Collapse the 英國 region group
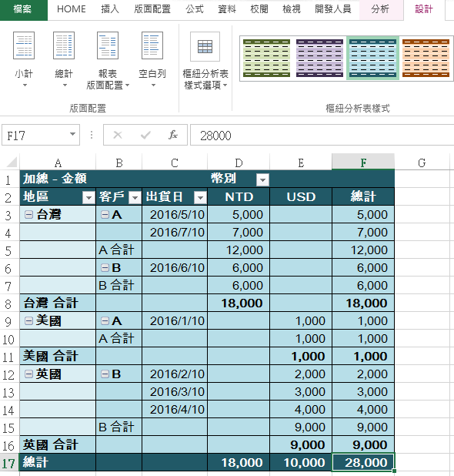 (28, 374)
